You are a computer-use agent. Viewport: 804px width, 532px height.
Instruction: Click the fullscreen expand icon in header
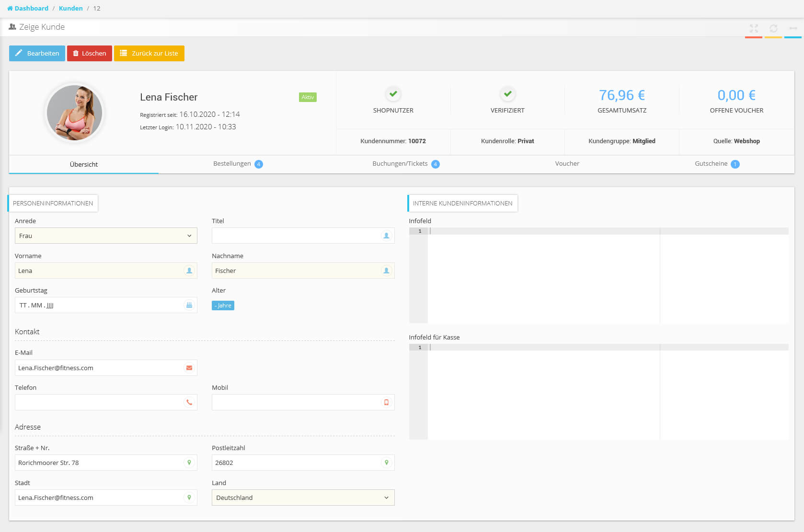[x=754, y=29]
